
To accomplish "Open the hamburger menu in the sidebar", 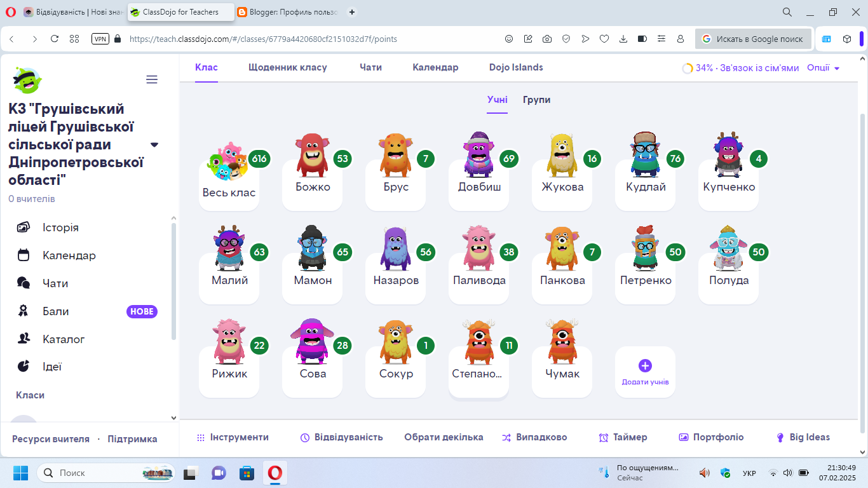I will click(151, 79).
